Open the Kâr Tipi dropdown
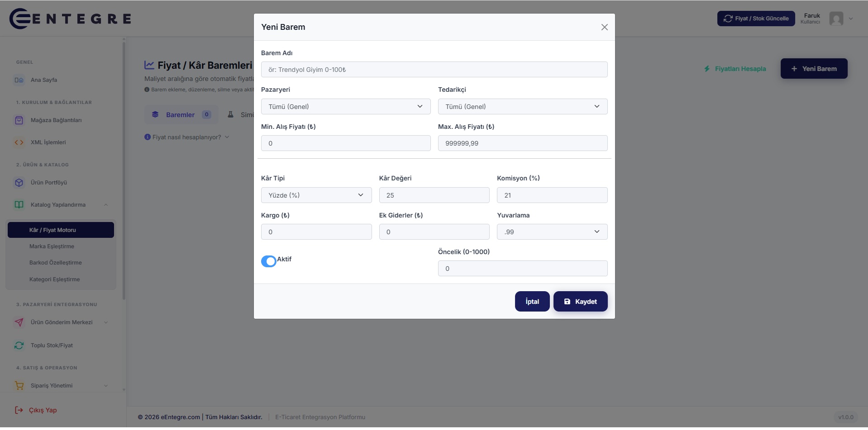This screenshot has width=868, height=430. coord(316,195)
